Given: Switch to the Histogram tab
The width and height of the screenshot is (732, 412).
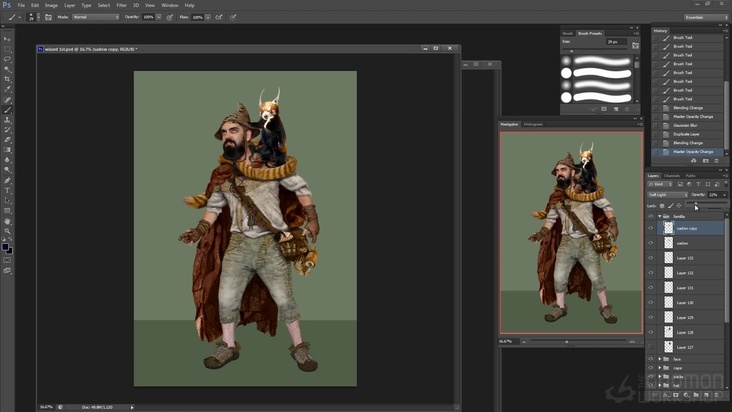Looking at the screenshot, I should 534,124.
